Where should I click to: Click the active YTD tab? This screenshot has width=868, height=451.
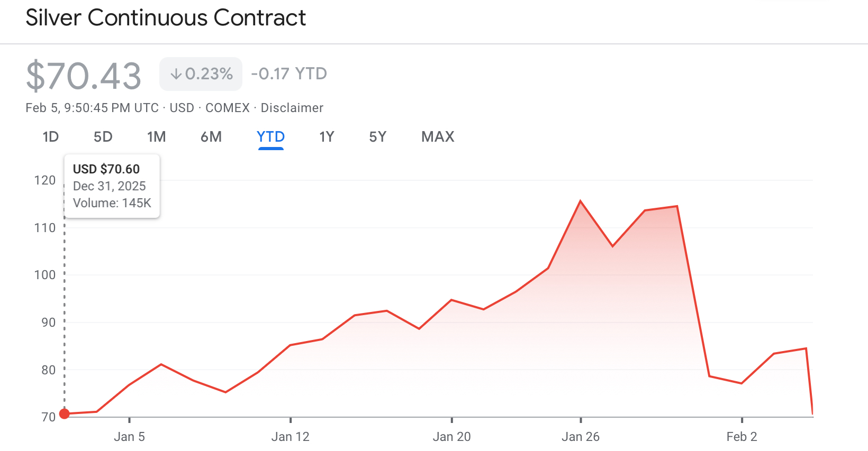[270, 137]
